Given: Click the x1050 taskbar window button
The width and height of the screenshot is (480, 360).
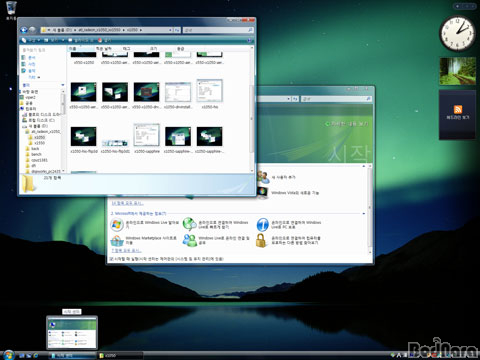Looking at the screenshot, I should click(x=121, y=356).
